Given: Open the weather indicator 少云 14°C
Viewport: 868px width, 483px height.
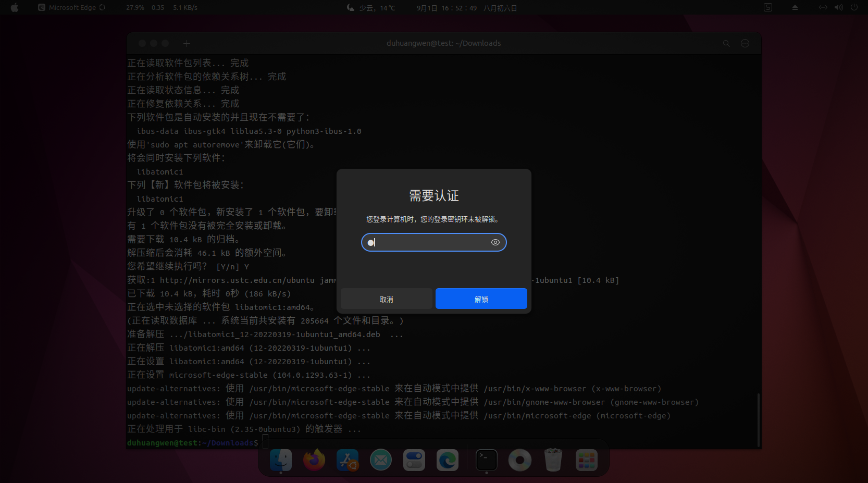Looking at the screenshot, I should click(371, 8).
